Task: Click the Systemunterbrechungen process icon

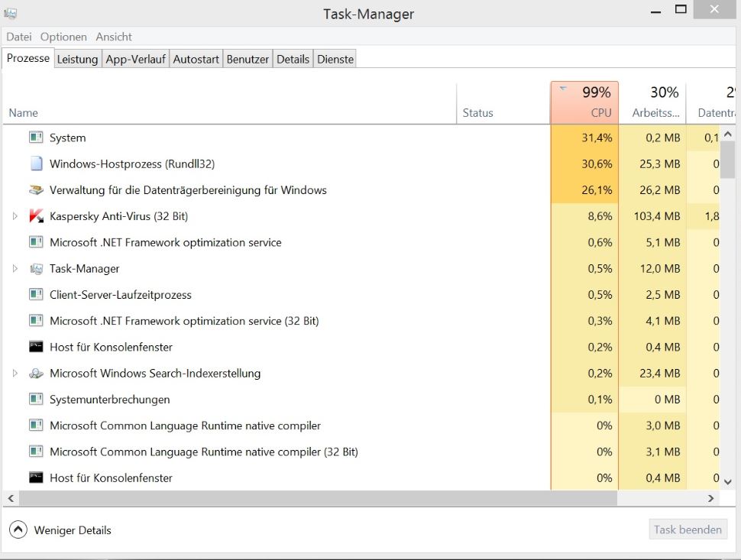Action: click(x=36, y=400)
